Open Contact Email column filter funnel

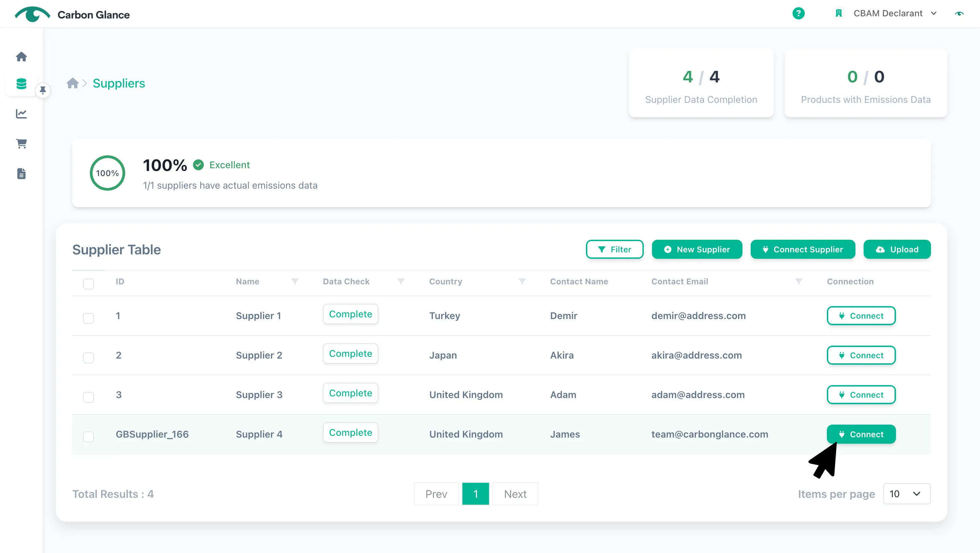click(799, 281)
